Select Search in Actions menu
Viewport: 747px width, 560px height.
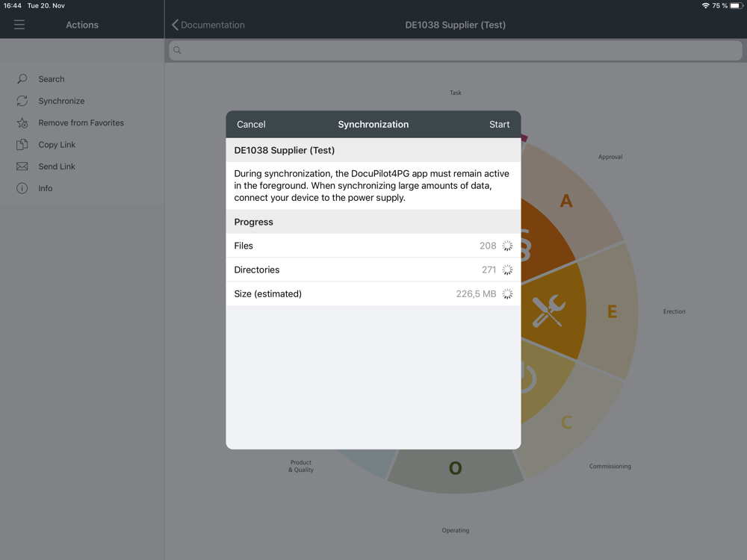[x=52, y=79]
